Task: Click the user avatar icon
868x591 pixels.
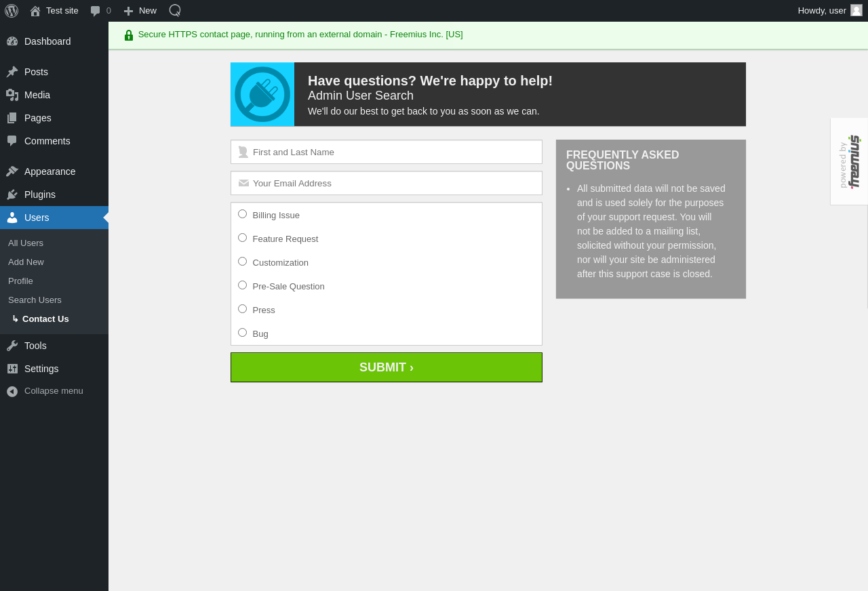Action: click(x=856, y=10)
